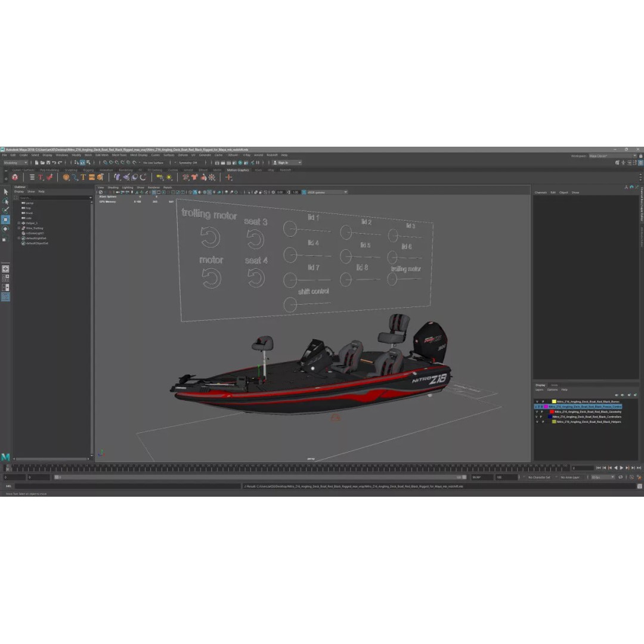Activate the highlighted Move tool in toolbox
This screenshot has height=644, width=644.
coord(6,219)
